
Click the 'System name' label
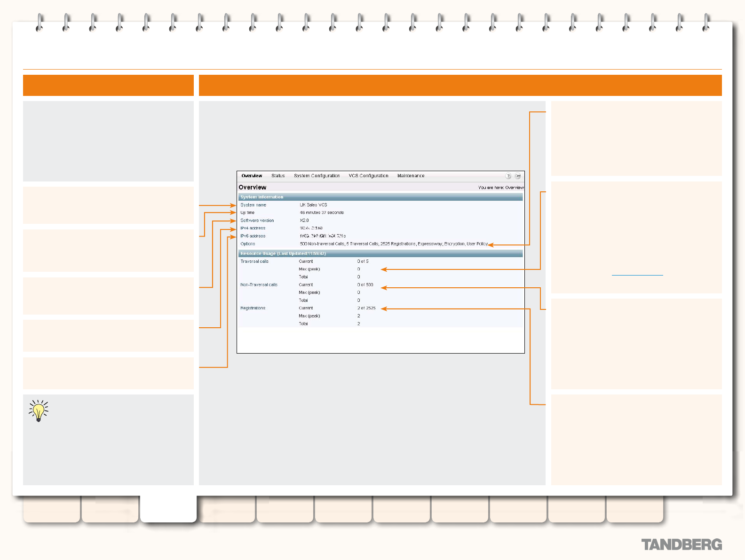254,205
